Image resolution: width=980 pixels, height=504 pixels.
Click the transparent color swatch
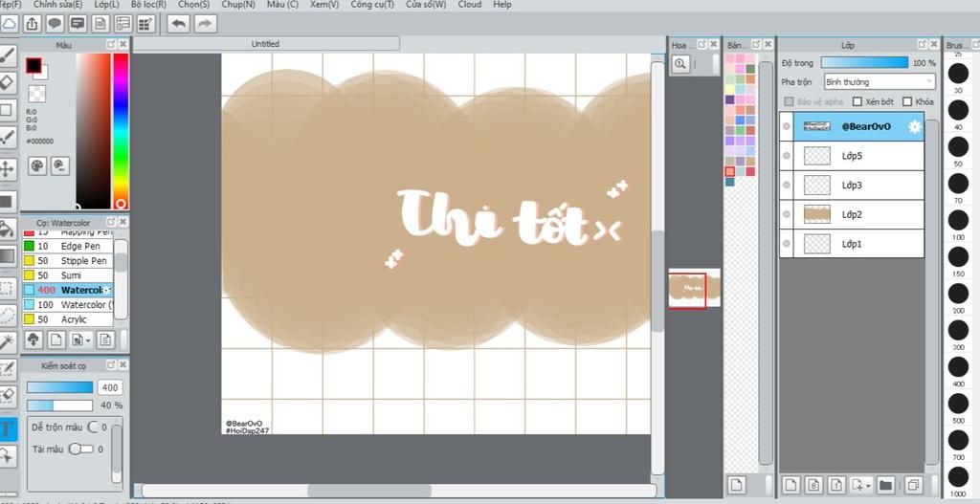[x=37, y=94]
